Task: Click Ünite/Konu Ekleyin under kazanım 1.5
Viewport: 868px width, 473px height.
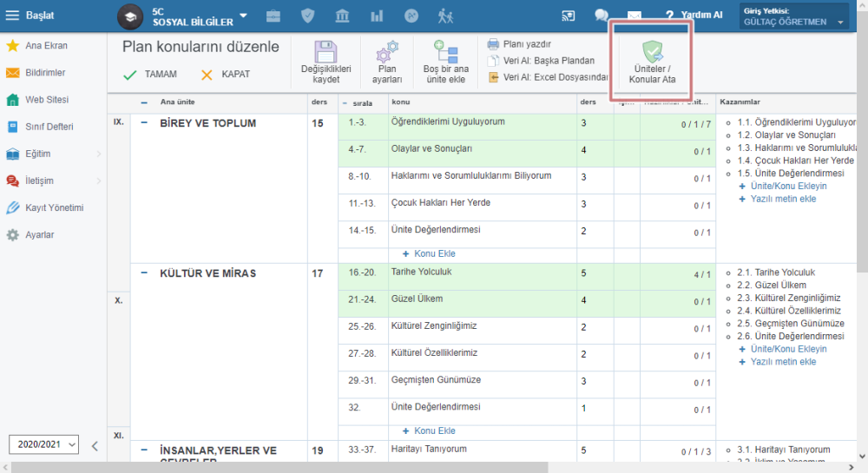Action: click(783, 186)
